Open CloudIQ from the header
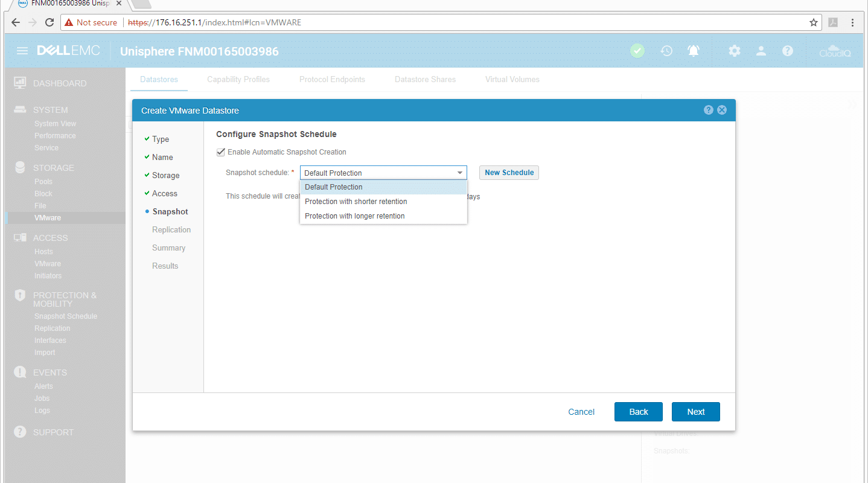 click(835, 51)
